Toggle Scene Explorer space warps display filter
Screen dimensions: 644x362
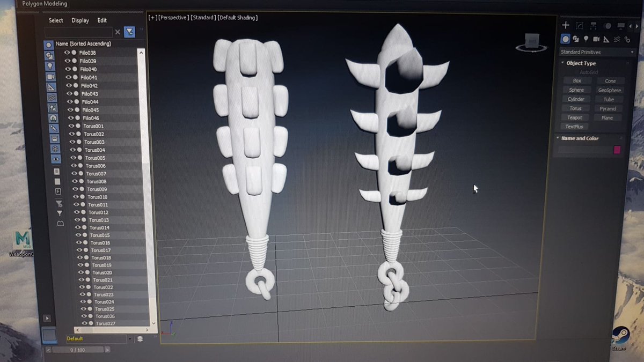tap(52, 98)
